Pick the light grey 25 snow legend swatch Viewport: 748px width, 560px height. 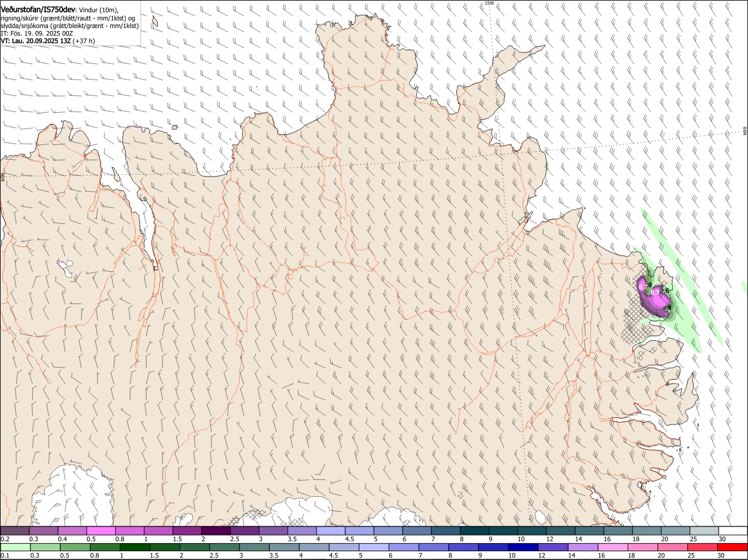(x=704, y=531)
